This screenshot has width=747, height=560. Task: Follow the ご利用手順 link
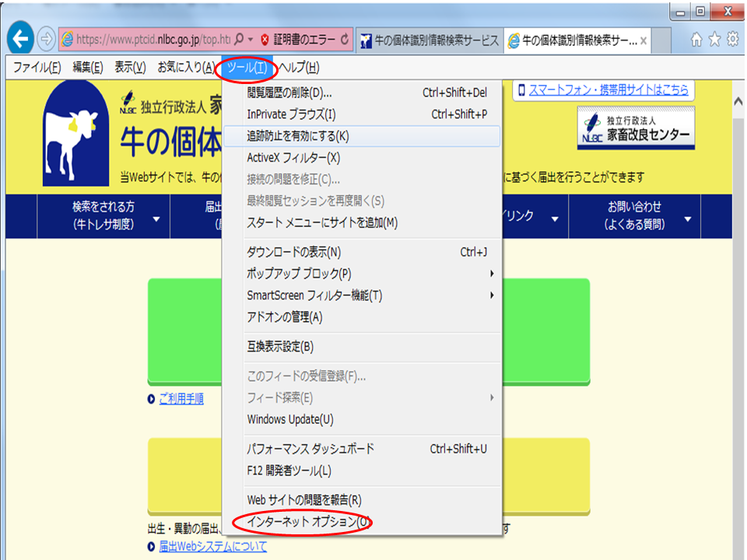tap(181, 398)
